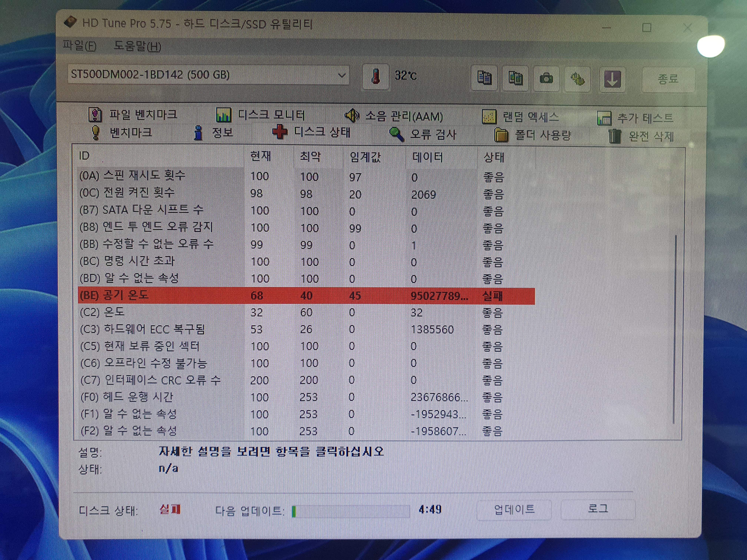The height and width of the screenshot is (560, 747).
Task: Open the ST500DM002-1BD142 drive dropdown
Action: click(x=208, y=75)
